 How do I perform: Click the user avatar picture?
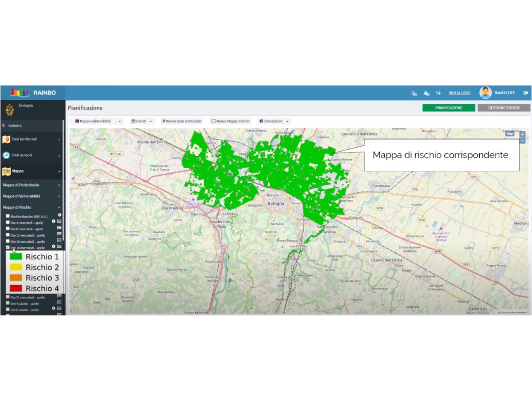[485, 93]
